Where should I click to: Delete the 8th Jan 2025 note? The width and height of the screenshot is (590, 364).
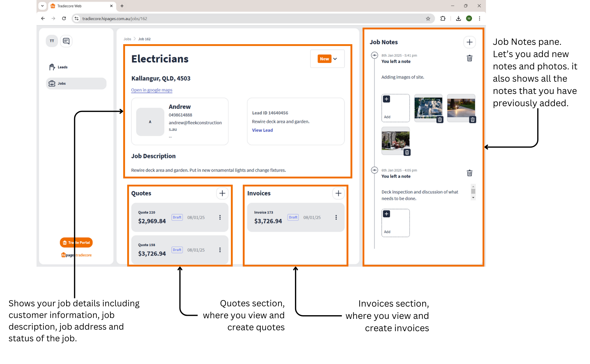(469, 58)
